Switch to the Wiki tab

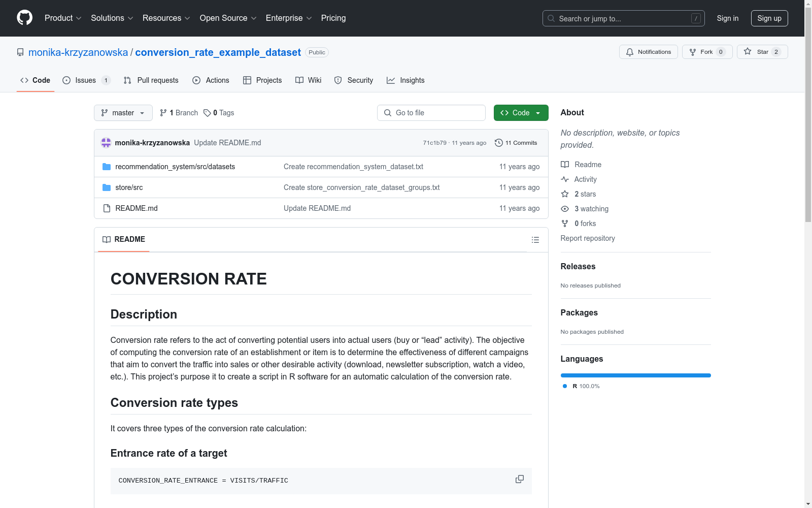click(309, 80)
